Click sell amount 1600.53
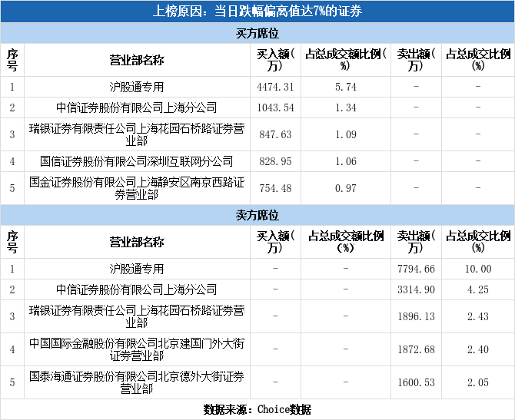Viewport: 515px width, 420px height. pos(416,382)
